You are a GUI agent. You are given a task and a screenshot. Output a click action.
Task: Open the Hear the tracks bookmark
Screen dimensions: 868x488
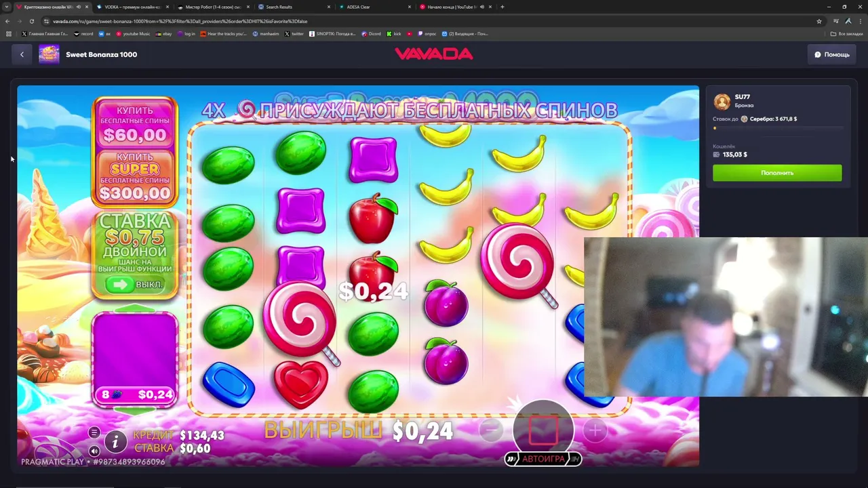point(224,34)
